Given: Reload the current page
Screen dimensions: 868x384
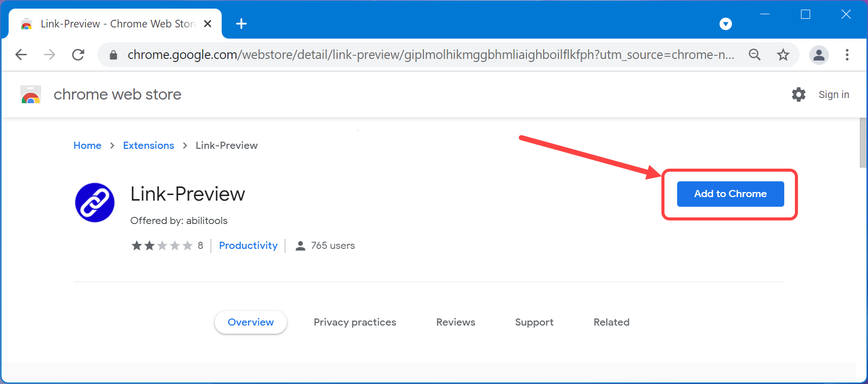Looking at the screenshot, I should click(x=78, y=54).
